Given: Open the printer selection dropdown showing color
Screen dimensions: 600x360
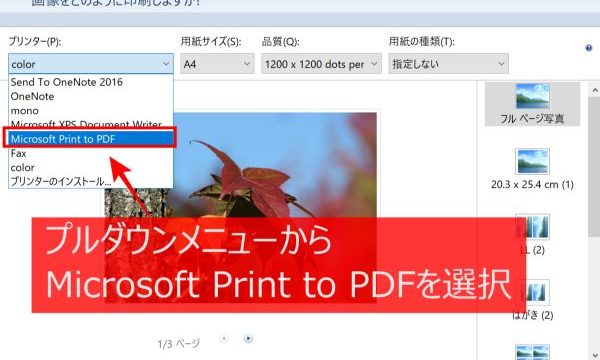Looking at the screenshot, I should click(91, 64).
